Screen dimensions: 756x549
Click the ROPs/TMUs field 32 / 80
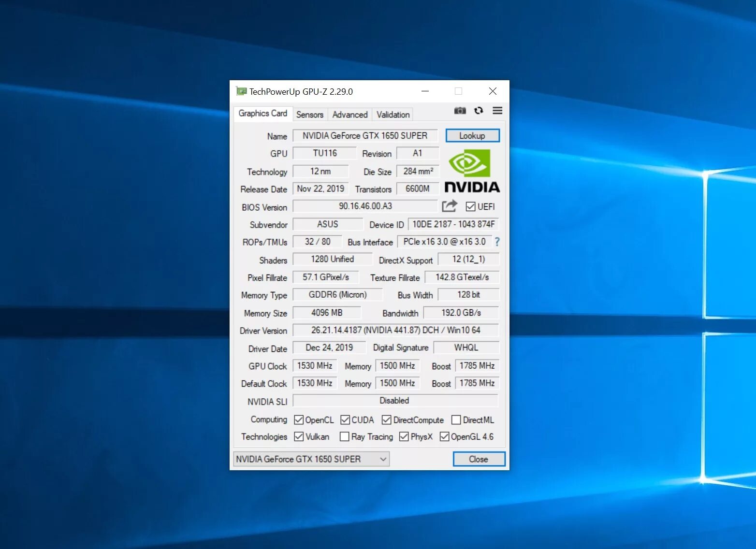(x=318, y=242)
